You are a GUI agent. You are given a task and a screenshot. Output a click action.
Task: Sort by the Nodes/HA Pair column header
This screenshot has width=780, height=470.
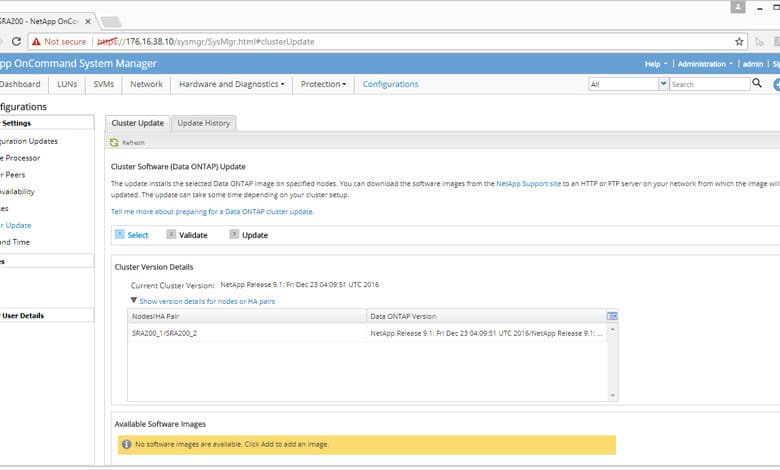[x=247, y=316]
